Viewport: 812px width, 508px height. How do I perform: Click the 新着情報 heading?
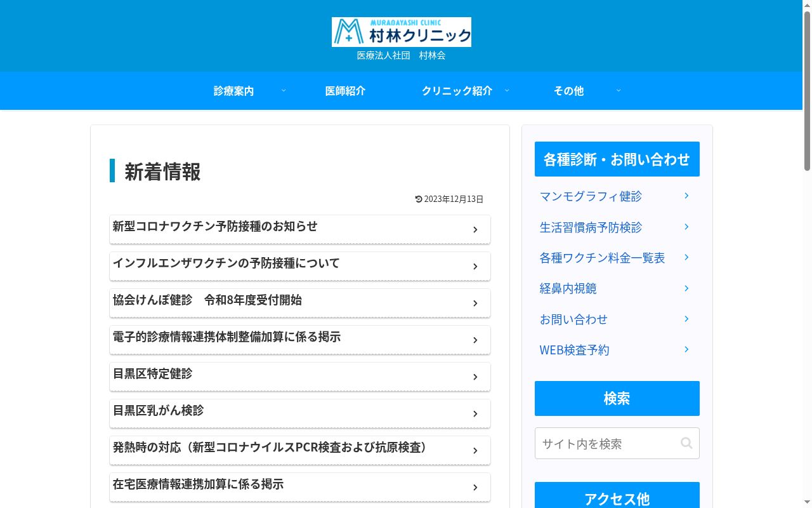[162, 171]
